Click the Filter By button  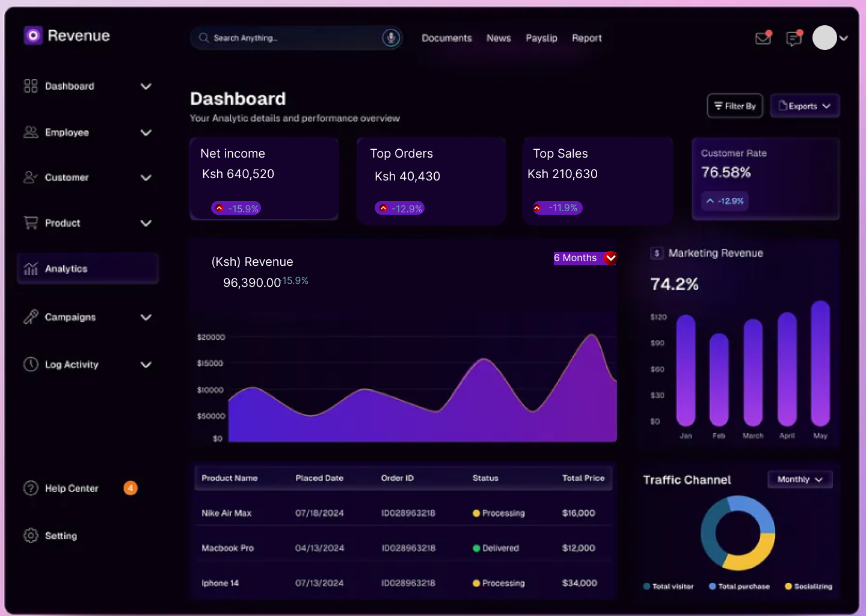point(734,106)
